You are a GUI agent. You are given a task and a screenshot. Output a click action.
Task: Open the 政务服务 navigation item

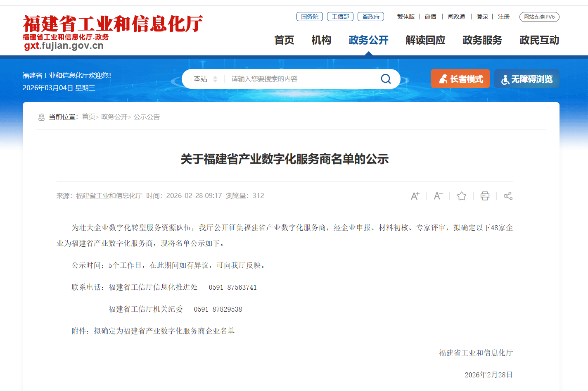tap(482, 40)
